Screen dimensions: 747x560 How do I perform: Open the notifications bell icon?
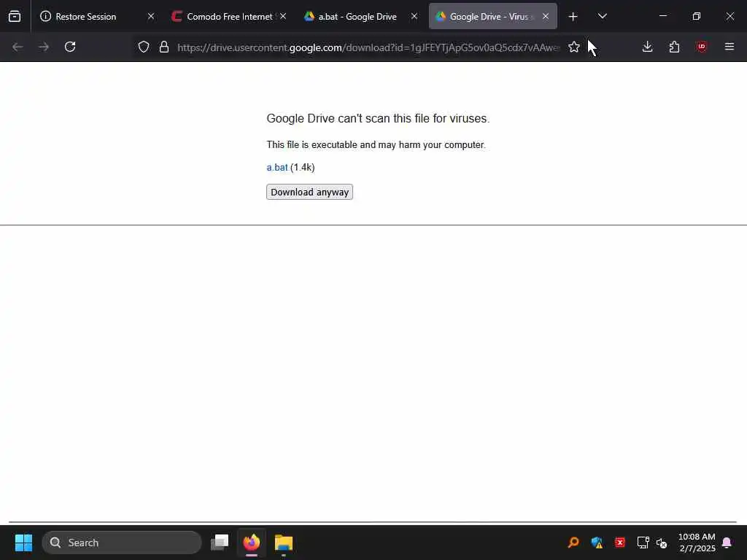coord(727,542)
